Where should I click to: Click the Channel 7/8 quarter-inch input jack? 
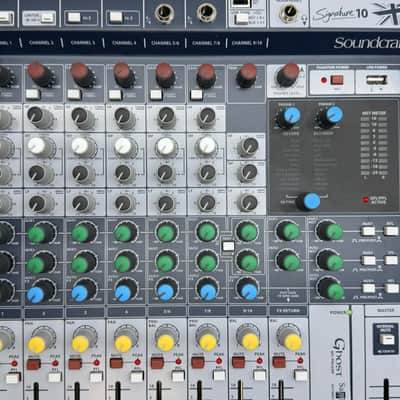tap(206, 13)
